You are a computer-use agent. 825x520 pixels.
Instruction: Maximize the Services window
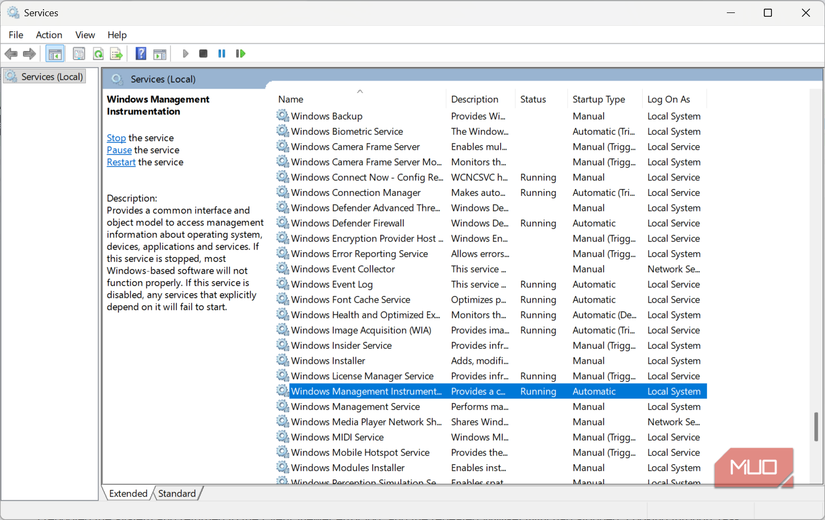768,13
